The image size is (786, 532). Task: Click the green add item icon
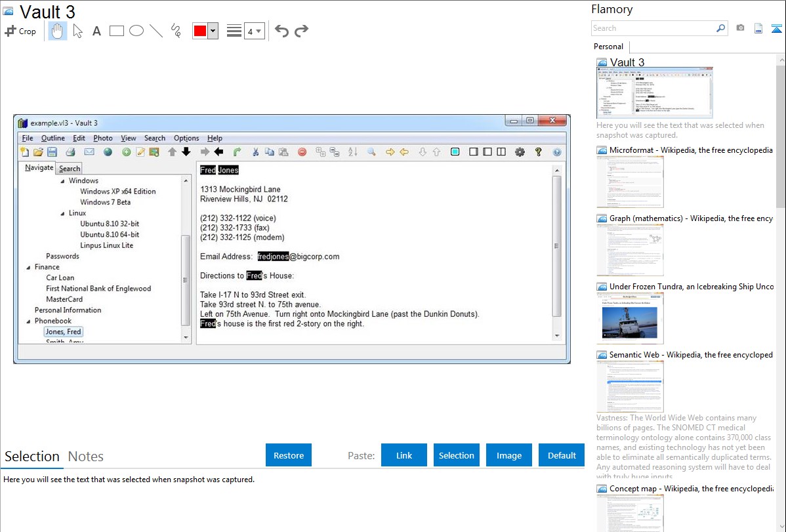(127, 152)
